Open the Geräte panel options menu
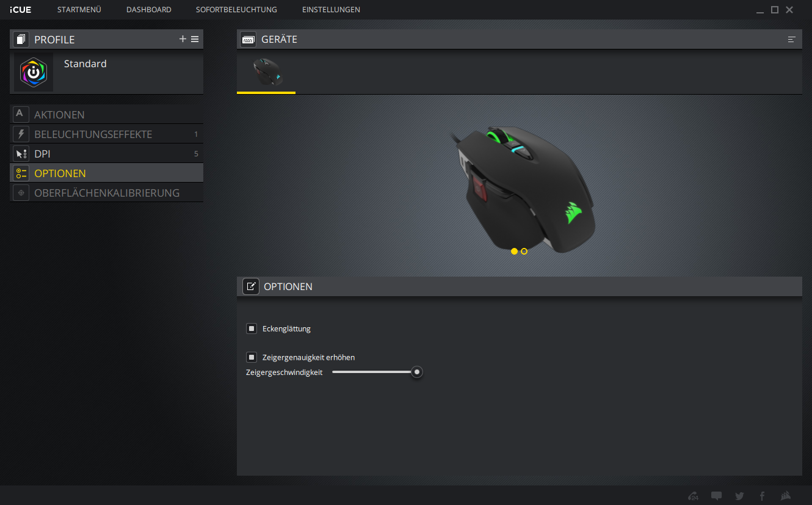This screenshot has height=505, width=812. pos(791,40)
